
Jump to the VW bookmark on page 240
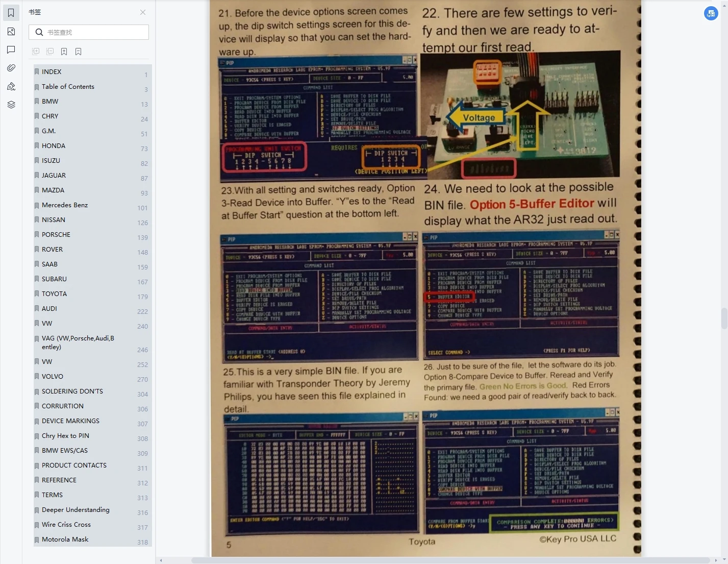click(93, 324)
